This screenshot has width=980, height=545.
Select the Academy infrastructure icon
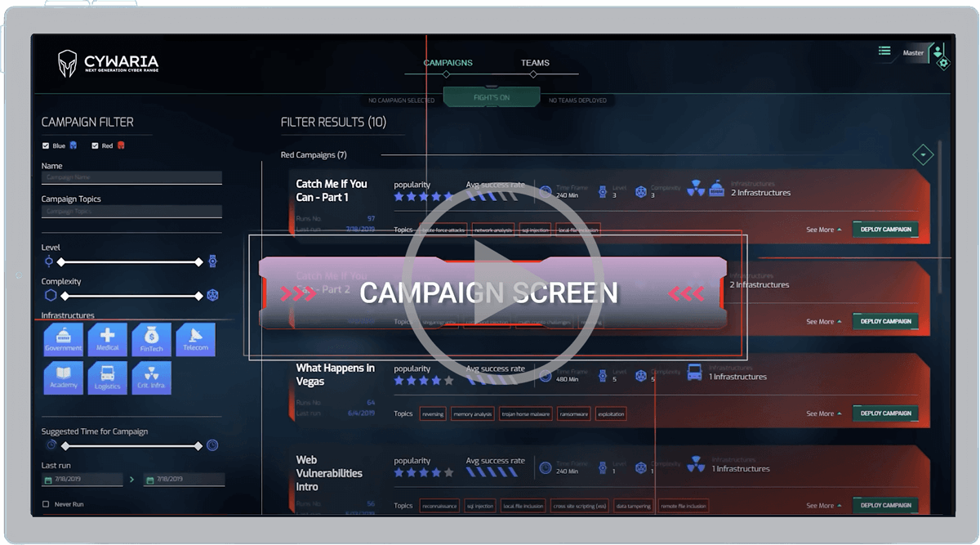point(64,377)
